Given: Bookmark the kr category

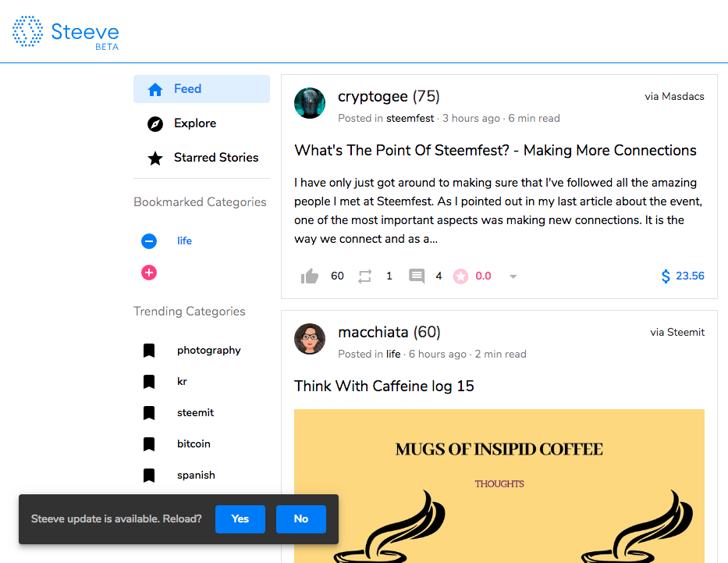Looking at the screenshot, I should tap(149, 382).
